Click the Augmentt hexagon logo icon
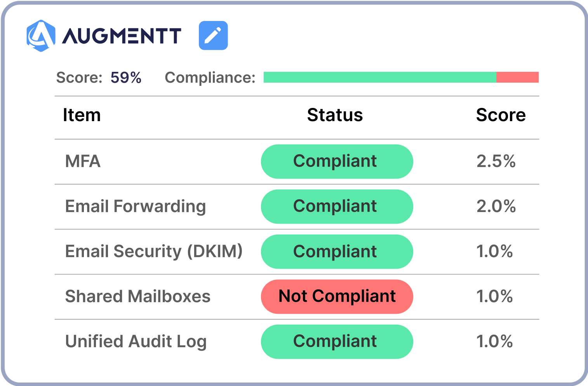 (40, 35)
